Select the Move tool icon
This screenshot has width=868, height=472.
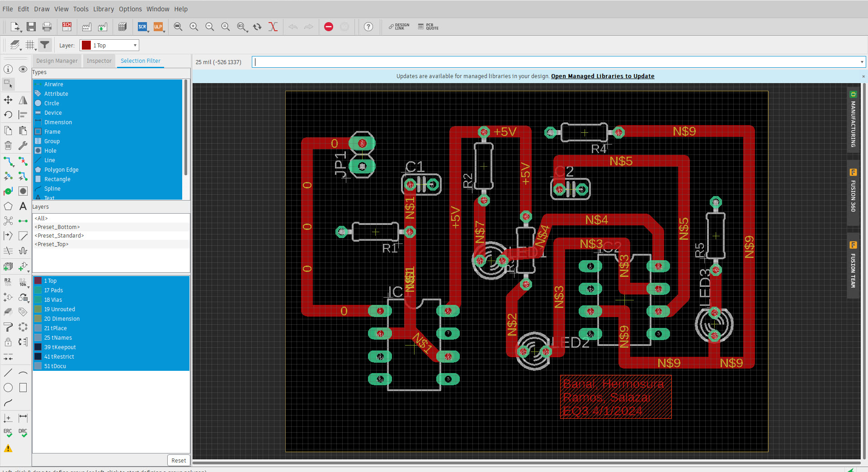[x=8, y=100]
